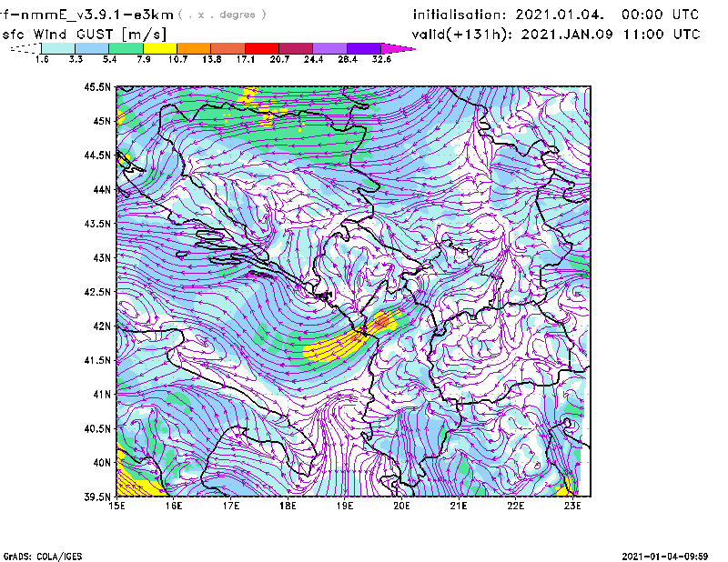
Task: Click the legend value "10.7"
Action: point(177,59)
